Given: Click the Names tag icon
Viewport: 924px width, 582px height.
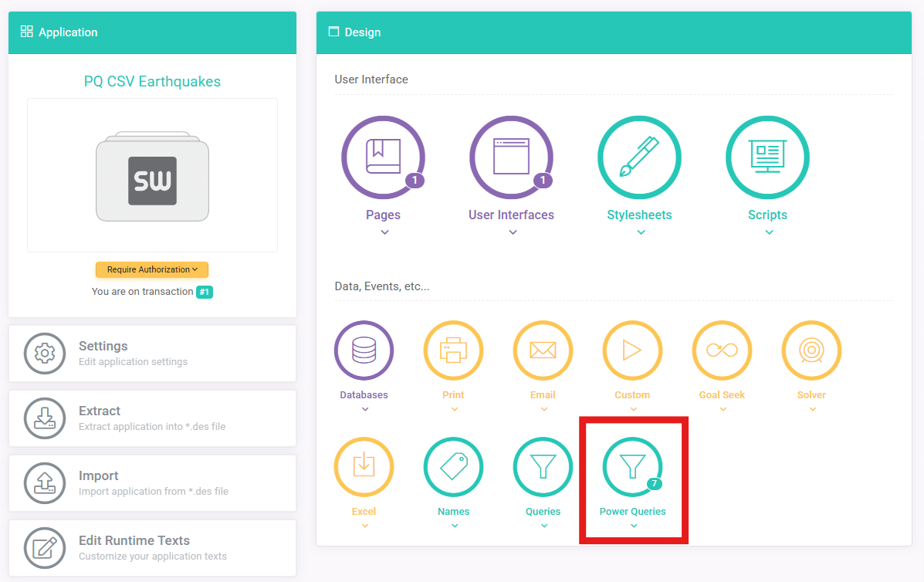Looking at the screenshot, I should [x=453, y=467].
